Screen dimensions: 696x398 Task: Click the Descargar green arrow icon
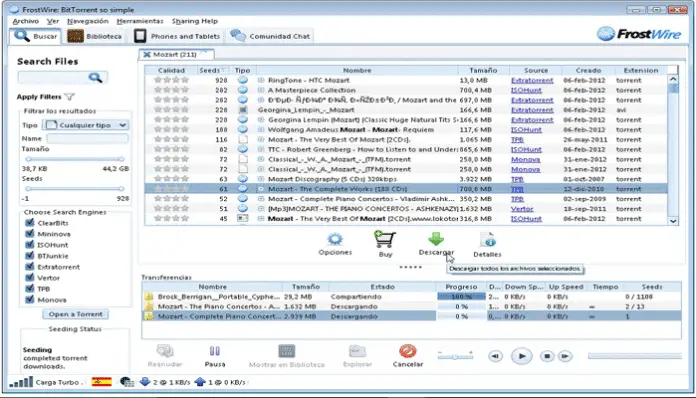(x=436, y=239)
